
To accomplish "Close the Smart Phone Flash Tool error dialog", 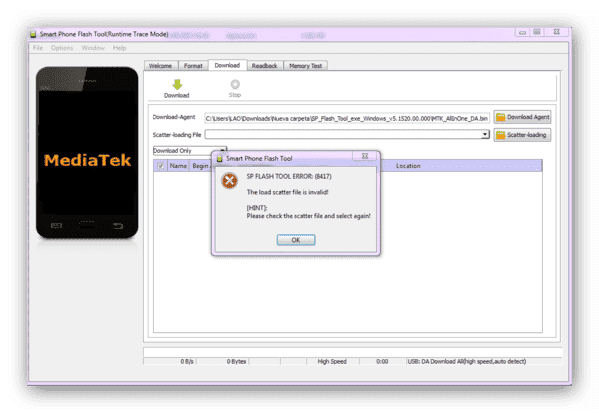I will tap(365, 156).
